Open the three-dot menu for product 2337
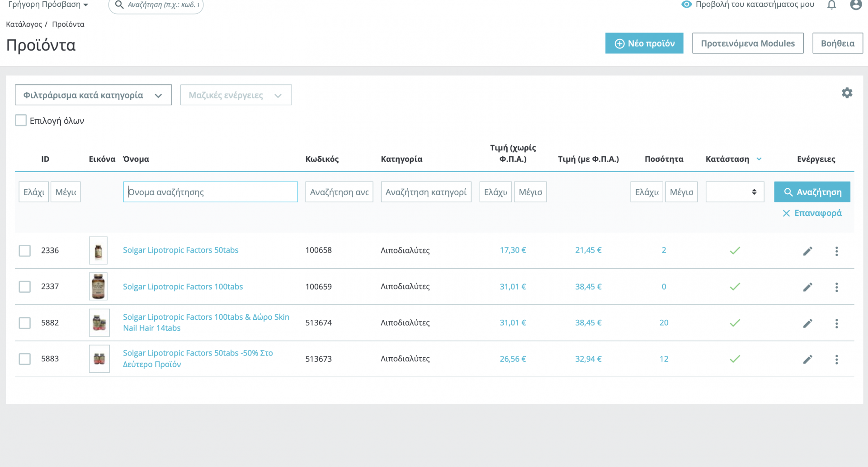This screenshot has height=467, width=868. point(836,287)
